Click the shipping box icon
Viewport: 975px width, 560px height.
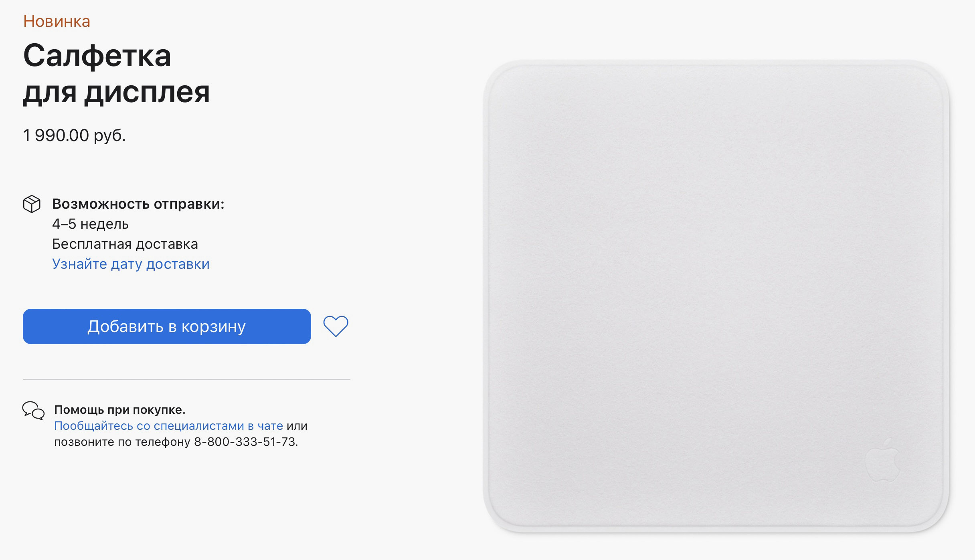click(x=32, y=204)
